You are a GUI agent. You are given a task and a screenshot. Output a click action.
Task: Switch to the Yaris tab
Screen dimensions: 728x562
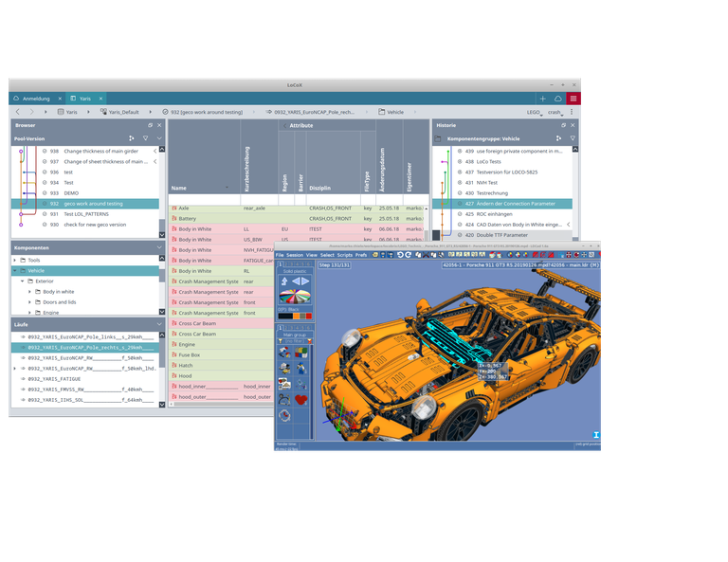[85, 99]
